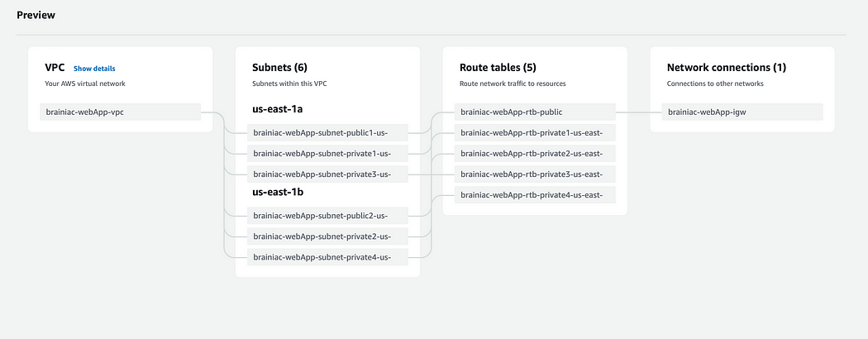The height and width of the screenshot is (339, 868).
Task: Click the Preview section title
Action: click(36, 16)
